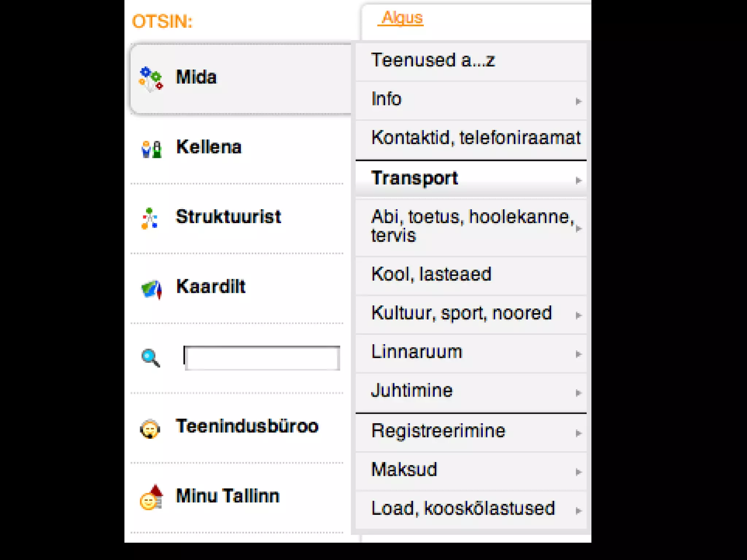Open the Linnaruum menu entry

click(417, 352)
